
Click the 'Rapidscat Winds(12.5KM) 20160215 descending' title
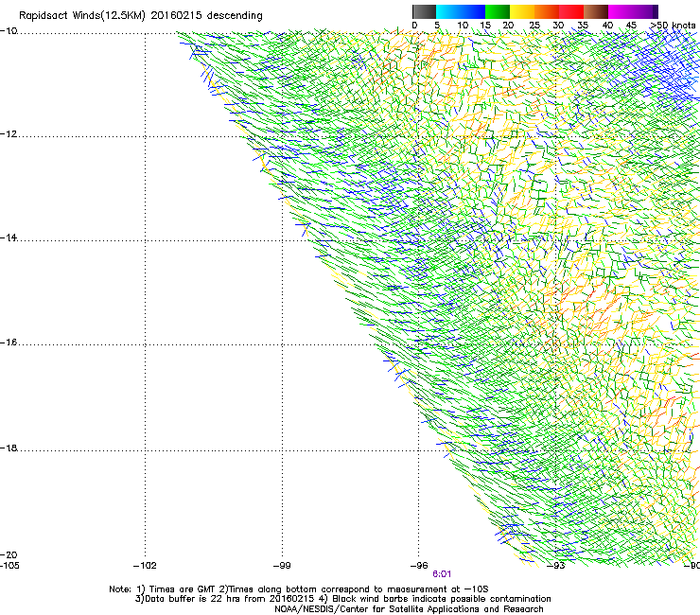pos(141,16)
